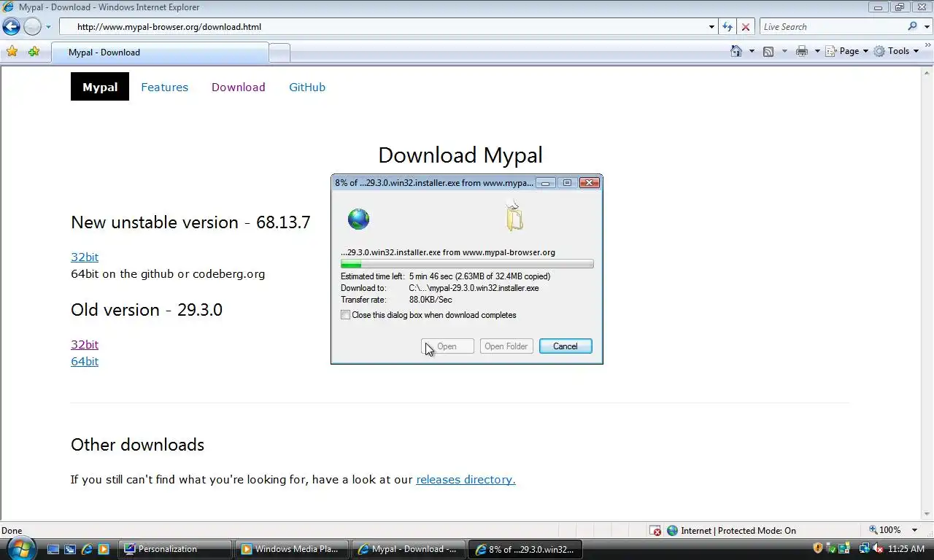Click the Windows Security shield tray icon
This screenshot has width=934, height=560.
point(818,548)
